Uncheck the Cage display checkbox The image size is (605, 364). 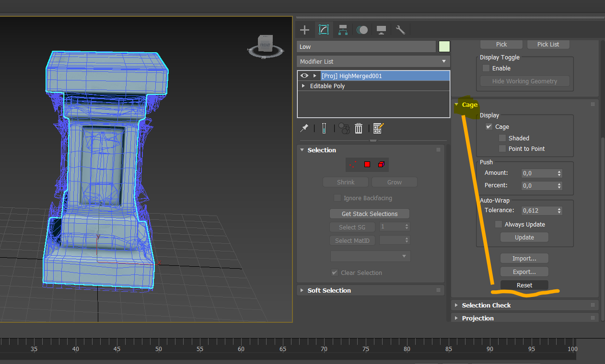489,127
